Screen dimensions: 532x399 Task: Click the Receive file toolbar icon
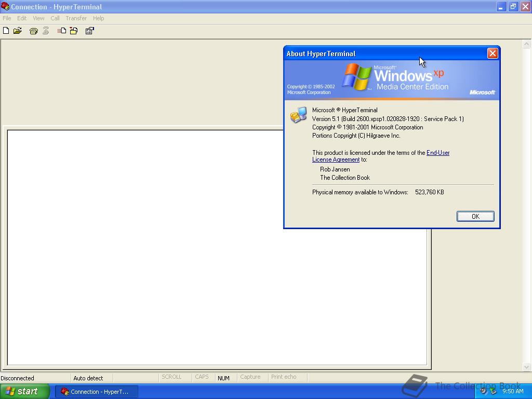point(74,31)
